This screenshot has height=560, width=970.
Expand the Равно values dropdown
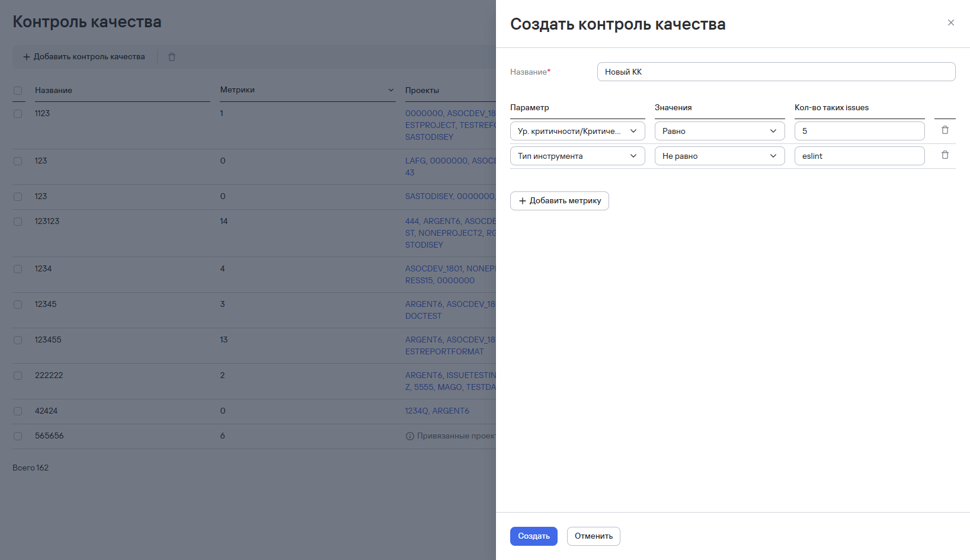point(719,131)
